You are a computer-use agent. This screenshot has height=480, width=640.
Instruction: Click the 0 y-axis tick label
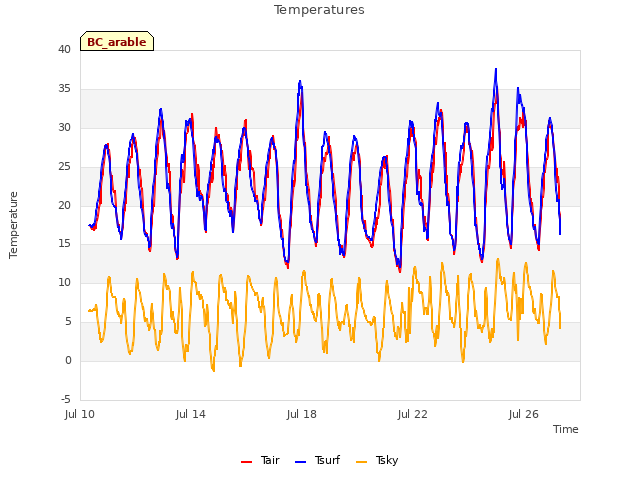point(68,360)
